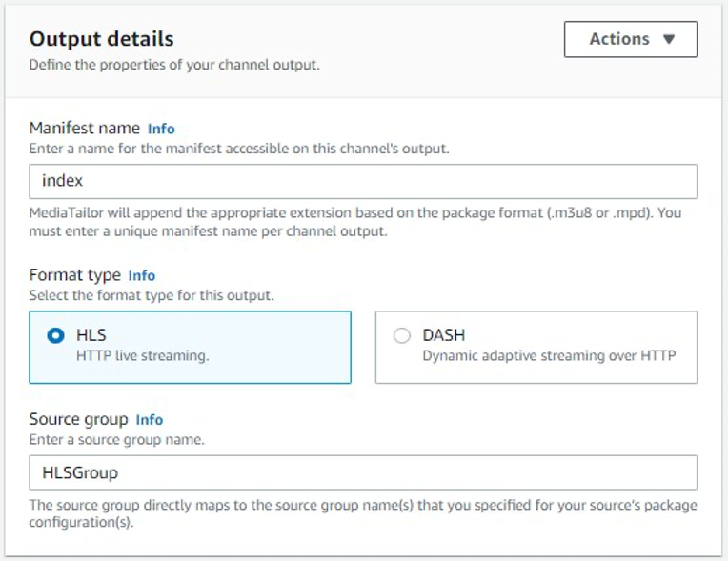Open the Info link beside Format type
Image resolution: width=728 pixels, height=561 pixels.
[x=141, y=276]
